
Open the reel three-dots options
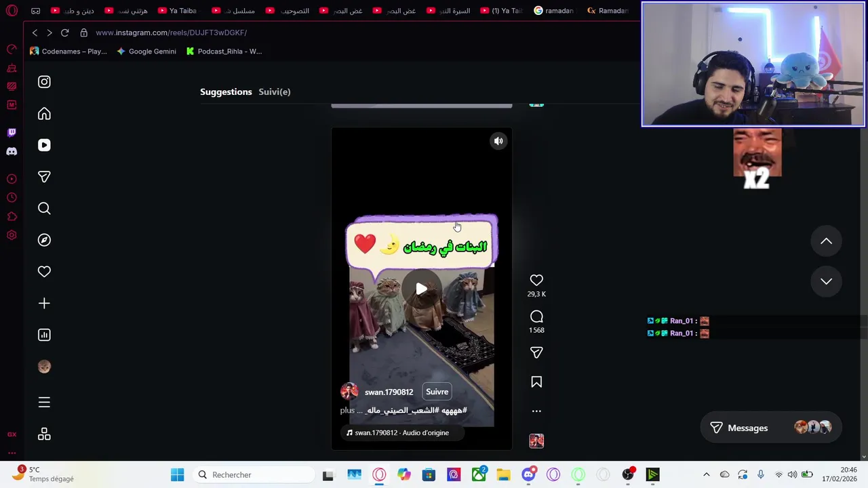[536, 411]
